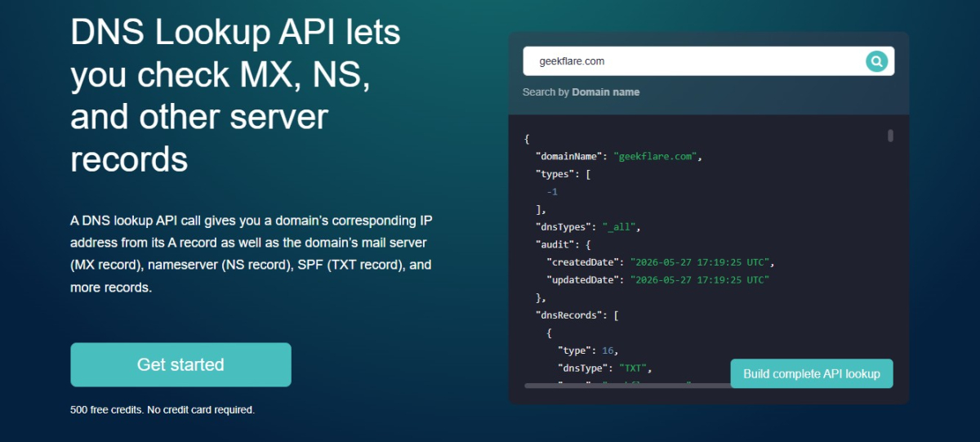The width and height of the screenshot is (980, 442).
Task: Click the "updatedDate" key in JSON
Action: 585,279
